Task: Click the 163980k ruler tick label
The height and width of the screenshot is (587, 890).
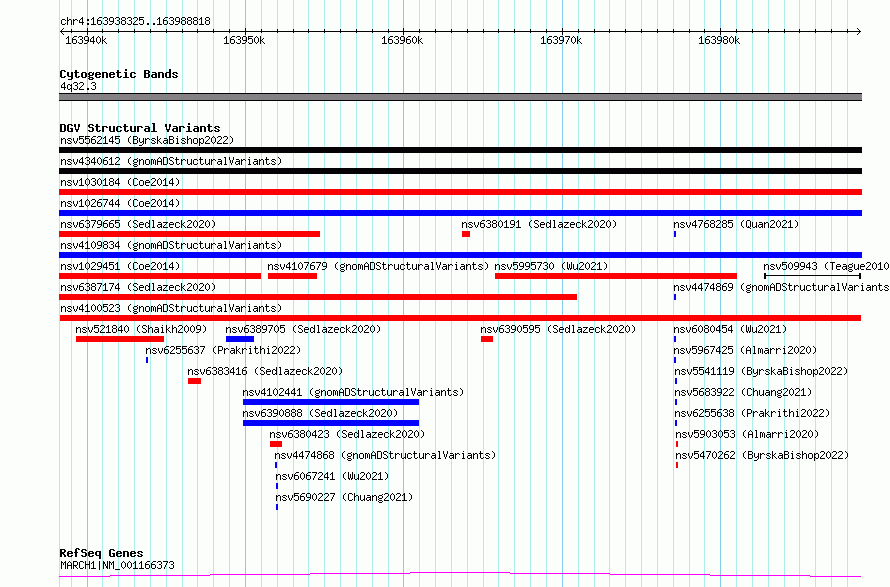Action: (719, 40)
